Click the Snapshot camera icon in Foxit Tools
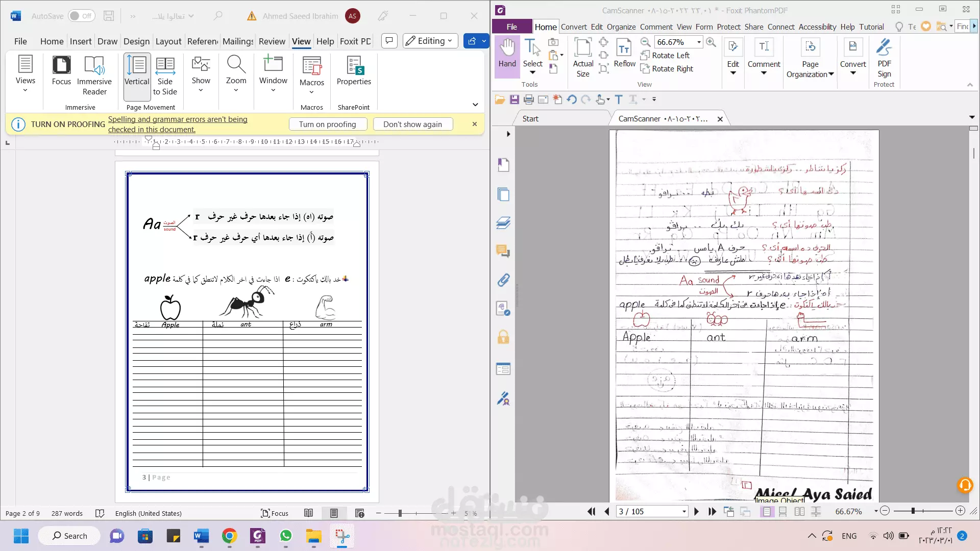Screen dimensions: 980x551 553,42
